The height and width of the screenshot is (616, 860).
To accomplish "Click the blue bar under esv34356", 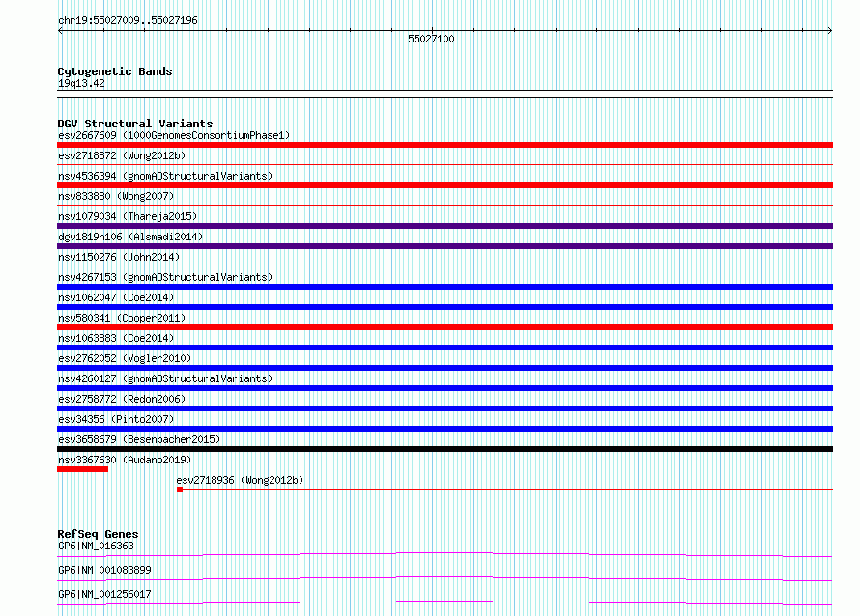I will pos(444,429).
